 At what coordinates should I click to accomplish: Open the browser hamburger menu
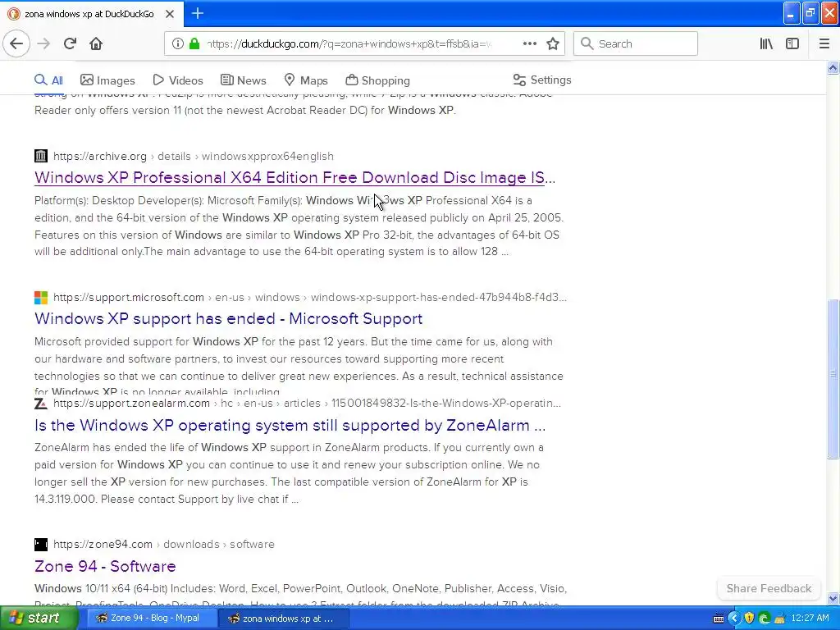824,43
